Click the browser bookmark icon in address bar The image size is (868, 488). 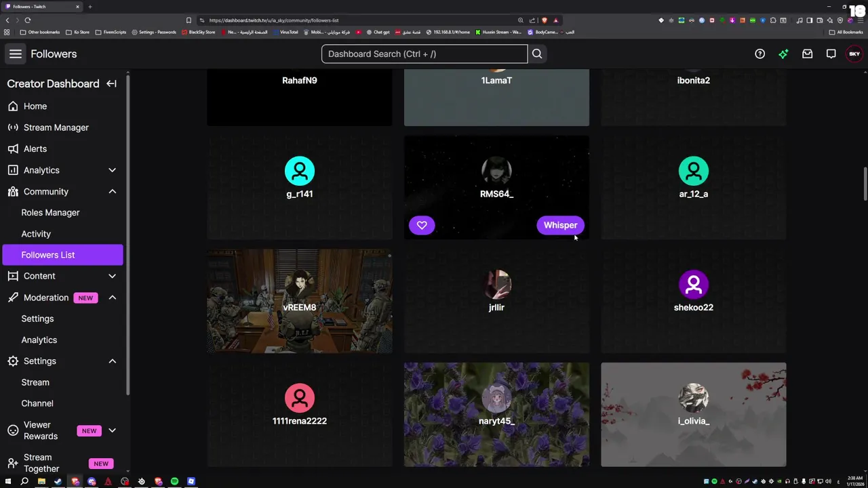click(x=189, y=20)
